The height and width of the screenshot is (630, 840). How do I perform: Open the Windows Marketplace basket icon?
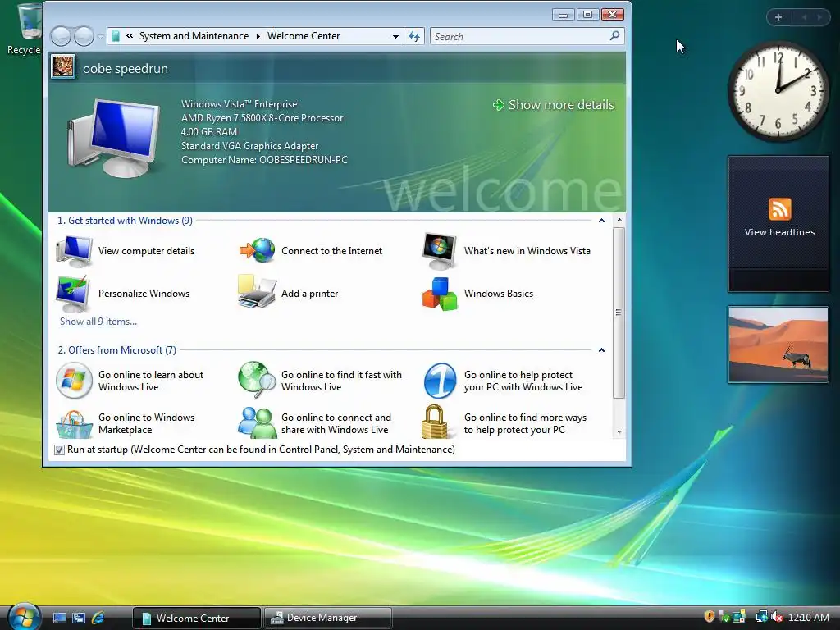click(74, 424)
